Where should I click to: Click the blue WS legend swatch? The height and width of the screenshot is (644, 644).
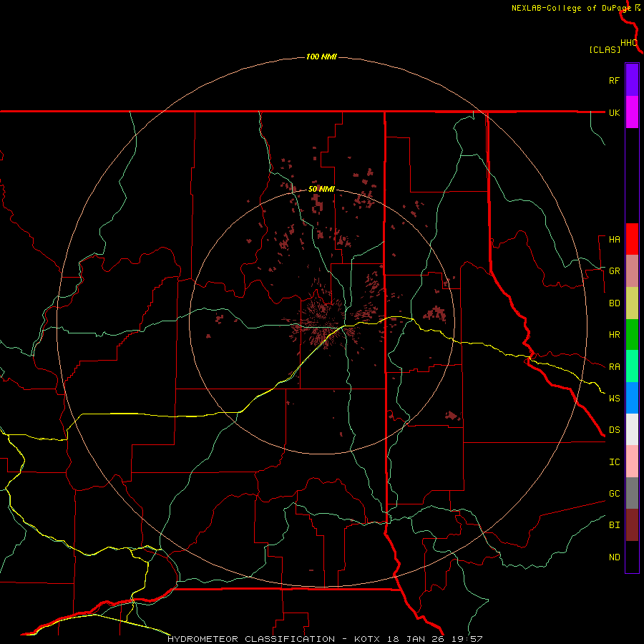(632, 398)
